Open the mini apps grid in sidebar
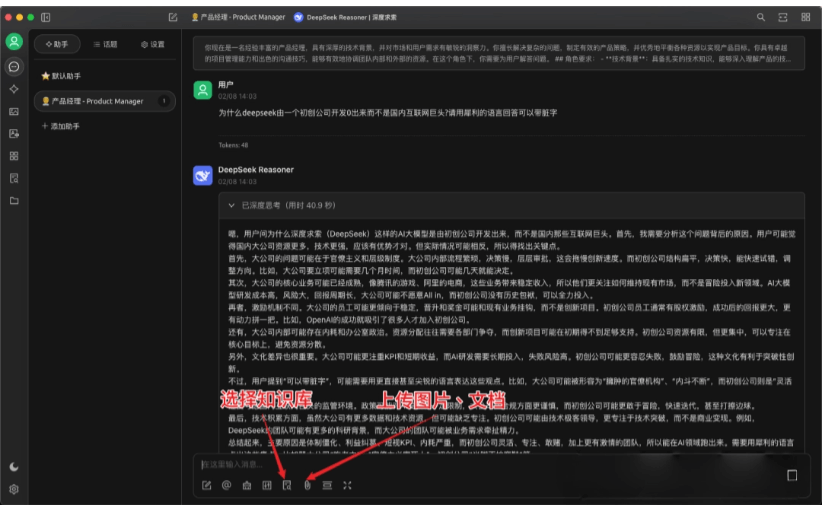 click(14, 156)
